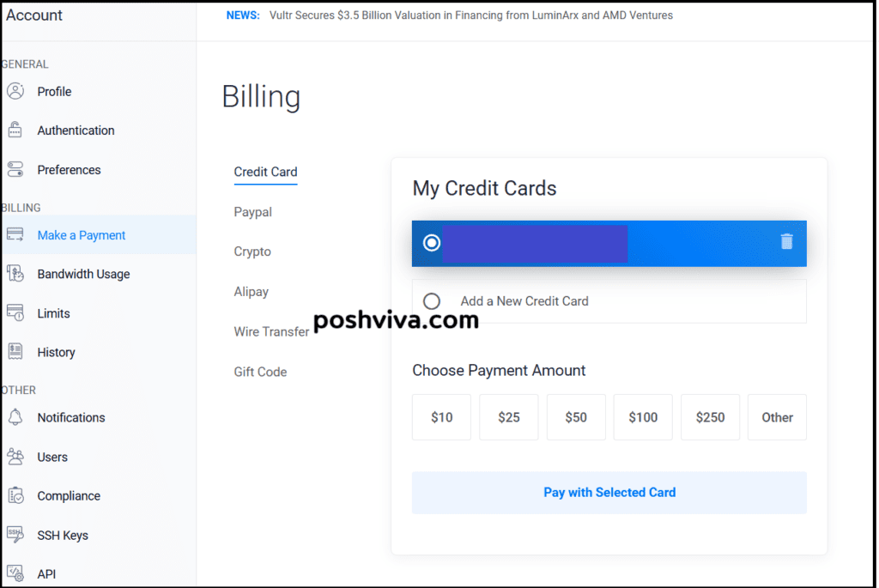Pick the Other payment amount option
This screenshot has width=879, height=588.
777,417
